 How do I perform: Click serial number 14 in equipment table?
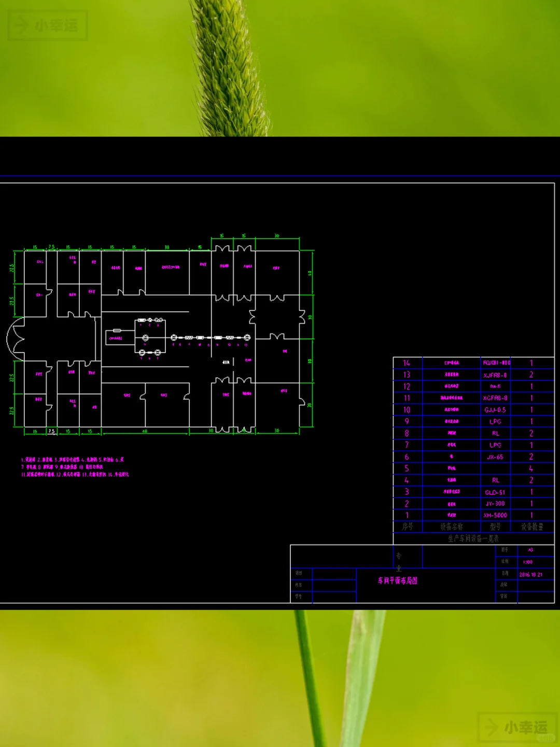(x=407, y=363)
